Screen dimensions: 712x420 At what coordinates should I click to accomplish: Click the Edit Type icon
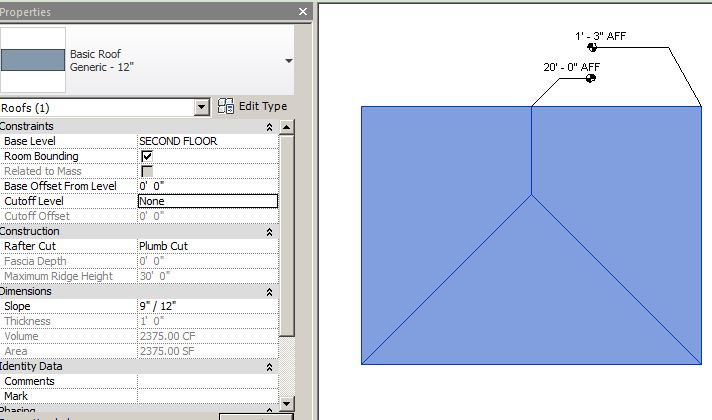[226, 106]
